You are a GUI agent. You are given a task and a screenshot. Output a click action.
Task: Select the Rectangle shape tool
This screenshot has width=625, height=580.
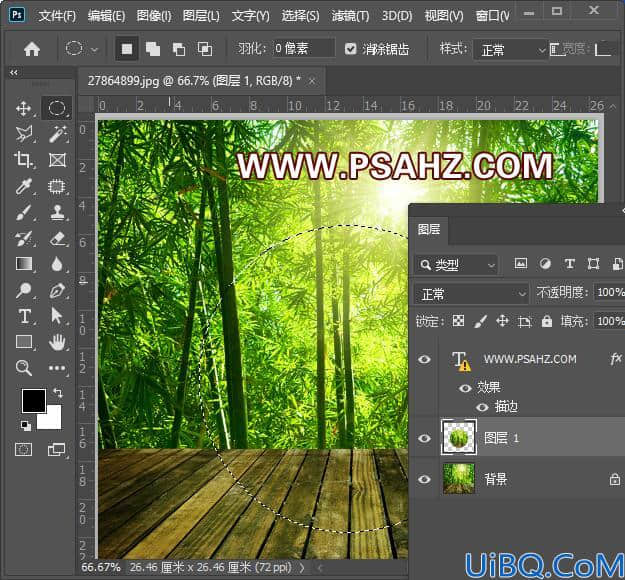click(24, 342)
